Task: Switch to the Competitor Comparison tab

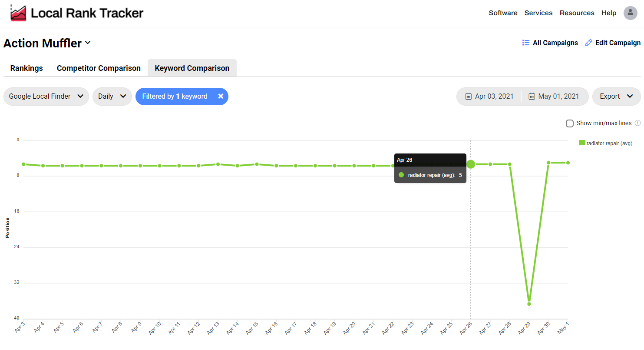Action: click(99, 68)
